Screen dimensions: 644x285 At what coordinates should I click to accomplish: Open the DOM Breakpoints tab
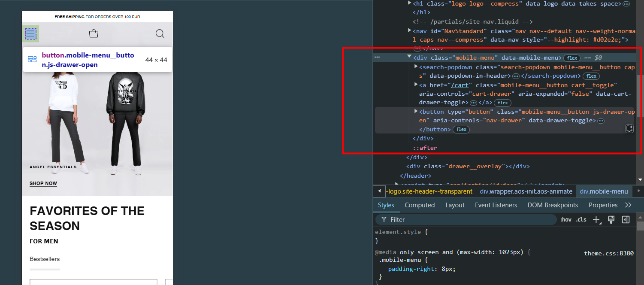[x=553, y=205]
